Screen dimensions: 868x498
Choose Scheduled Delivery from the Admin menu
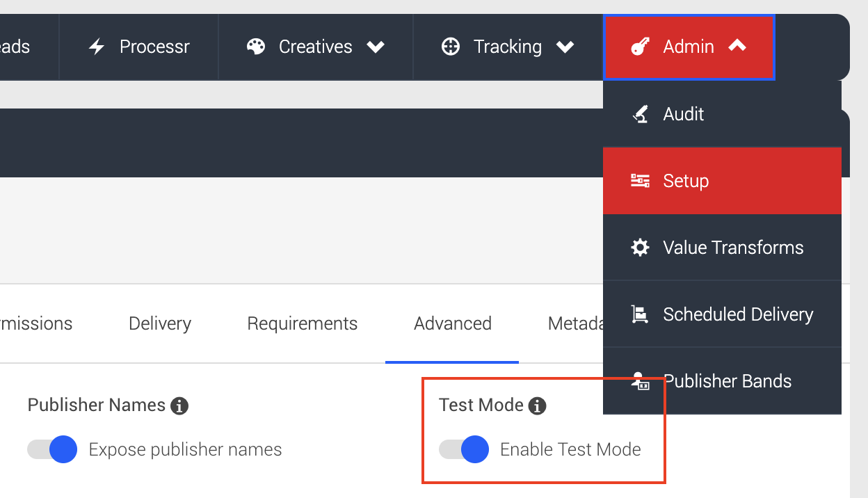[722, 314]
